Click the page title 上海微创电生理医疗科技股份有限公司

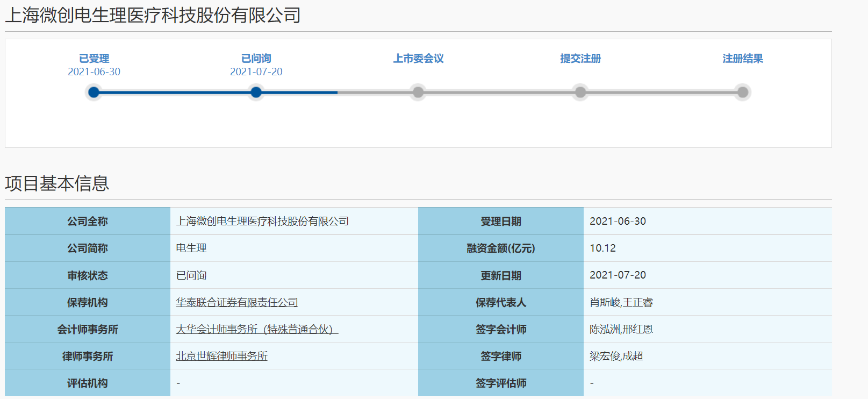[x=153, y=16]
